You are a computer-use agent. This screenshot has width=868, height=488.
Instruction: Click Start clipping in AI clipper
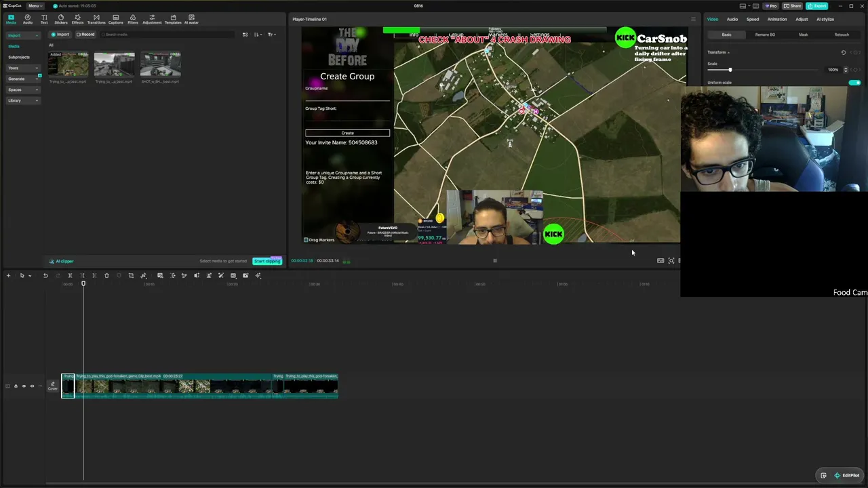point(267,261)
